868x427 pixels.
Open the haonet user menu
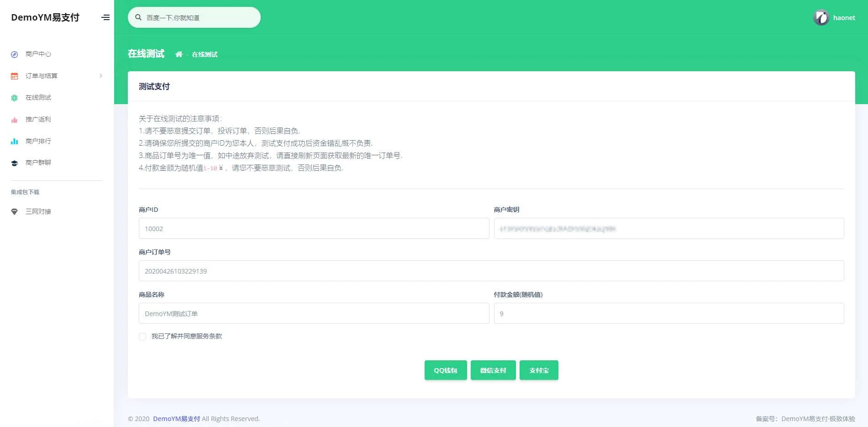[x=843, y=18]
